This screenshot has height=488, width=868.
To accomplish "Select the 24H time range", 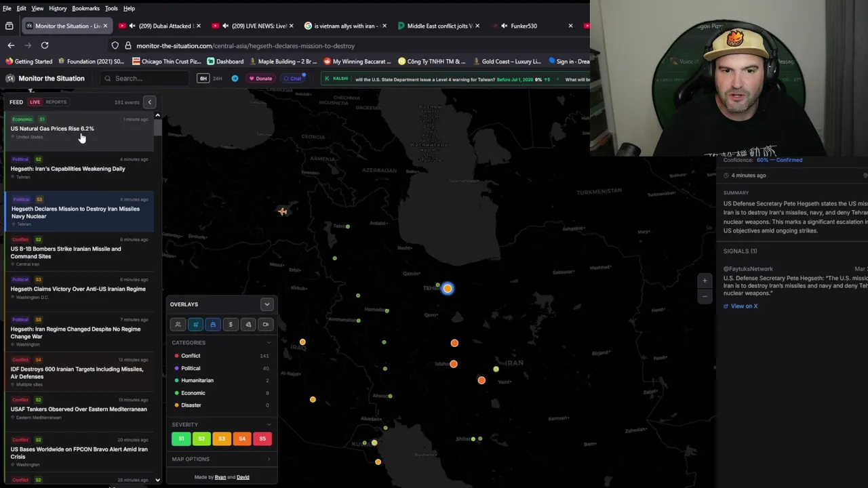I will (x=218, y=79).
